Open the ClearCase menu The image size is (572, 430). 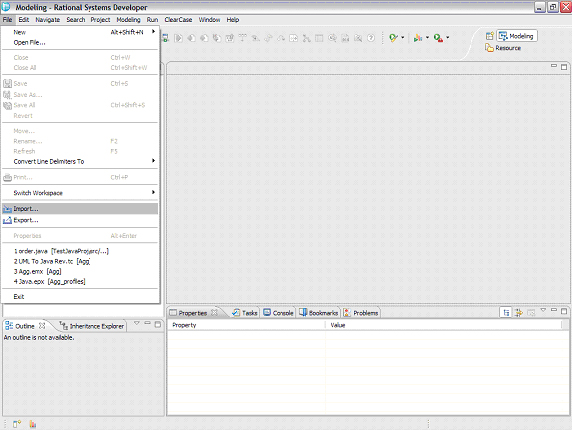pyautogui.click(x=178, y=20)
